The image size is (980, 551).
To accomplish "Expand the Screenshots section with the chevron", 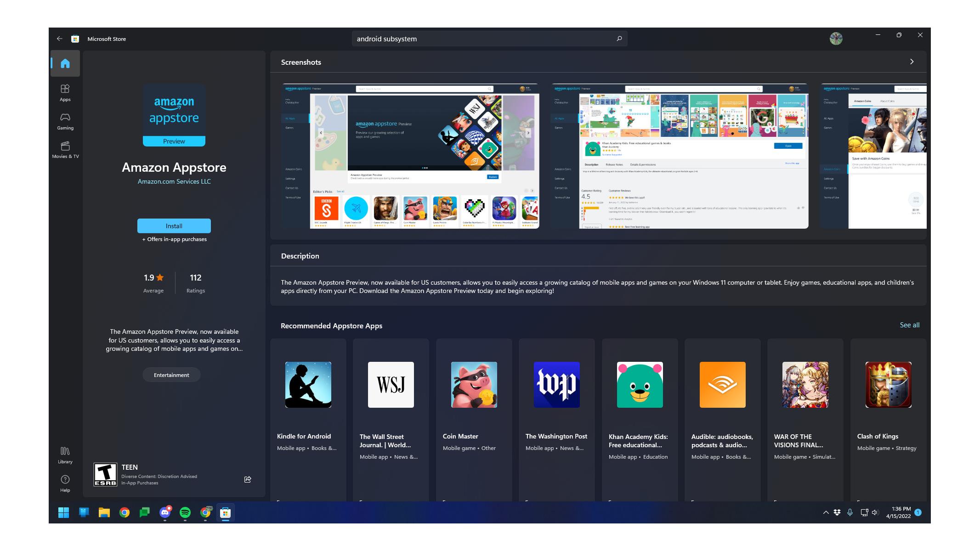I will 912,62.
